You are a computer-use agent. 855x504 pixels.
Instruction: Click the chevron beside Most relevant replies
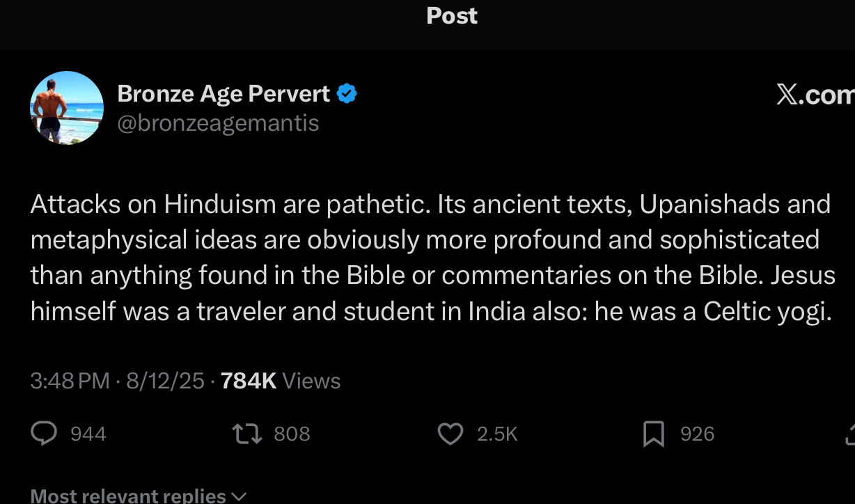pos(238,497)
